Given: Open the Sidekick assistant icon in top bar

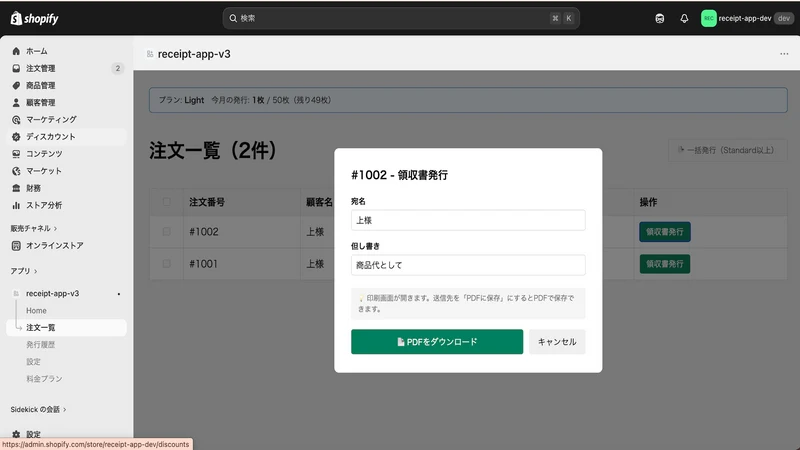Looking at the screenshot, I should [660, 18].
